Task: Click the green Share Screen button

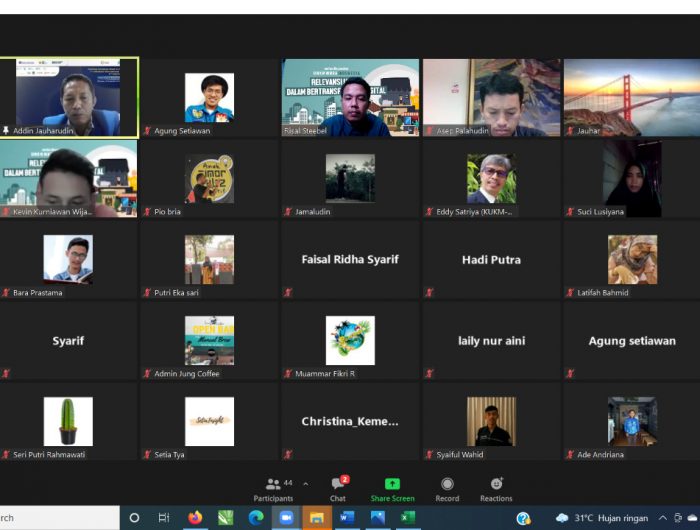Action: 392,488
